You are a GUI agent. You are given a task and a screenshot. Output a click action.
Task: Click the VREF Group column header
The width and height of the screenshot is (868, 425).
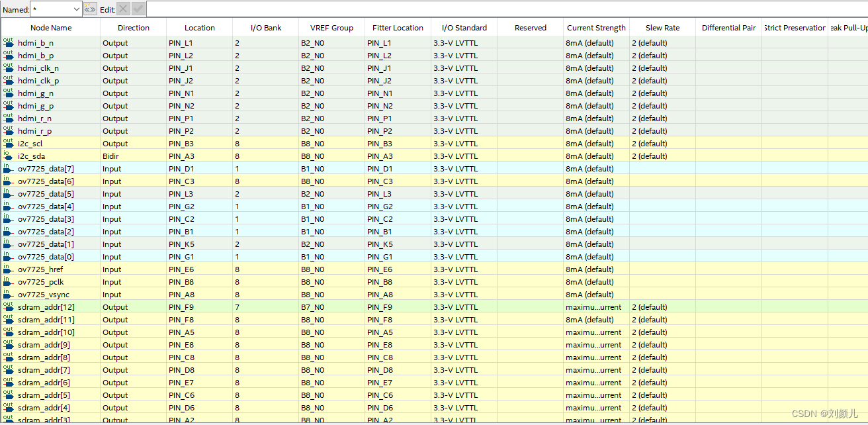332,28
